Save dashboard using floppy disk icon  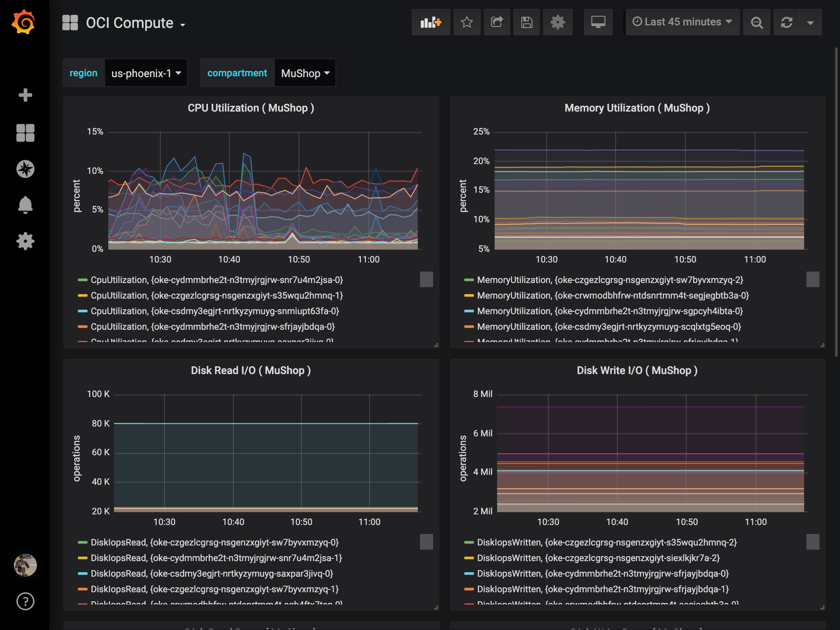(x=527, y=22)
